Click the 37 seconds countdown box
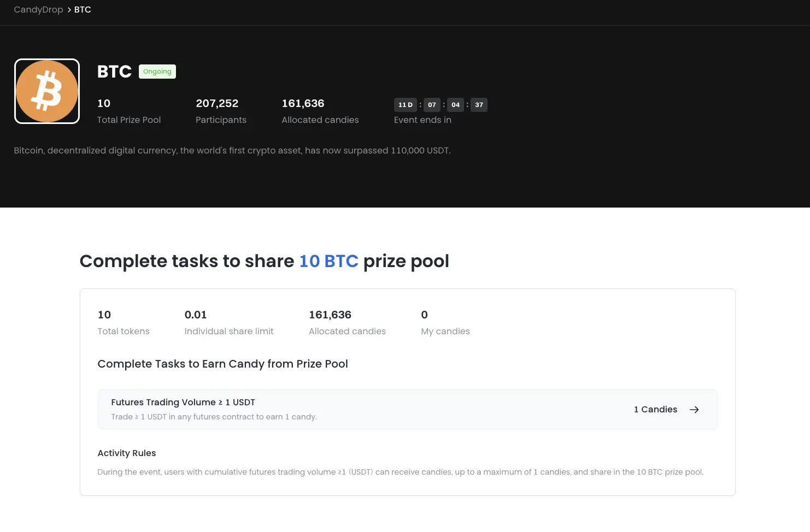Image resolution: width=810 pixels, height=532 pixels. pos(479,105)
